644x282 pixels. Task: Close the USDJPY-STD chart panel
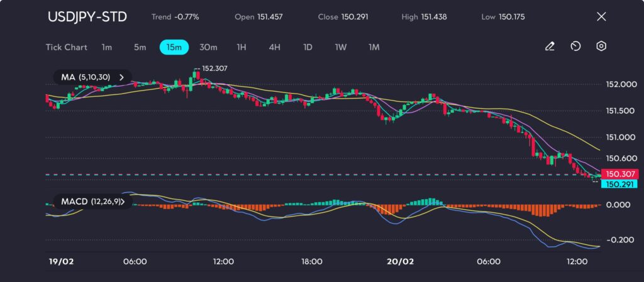coord(601,17)
